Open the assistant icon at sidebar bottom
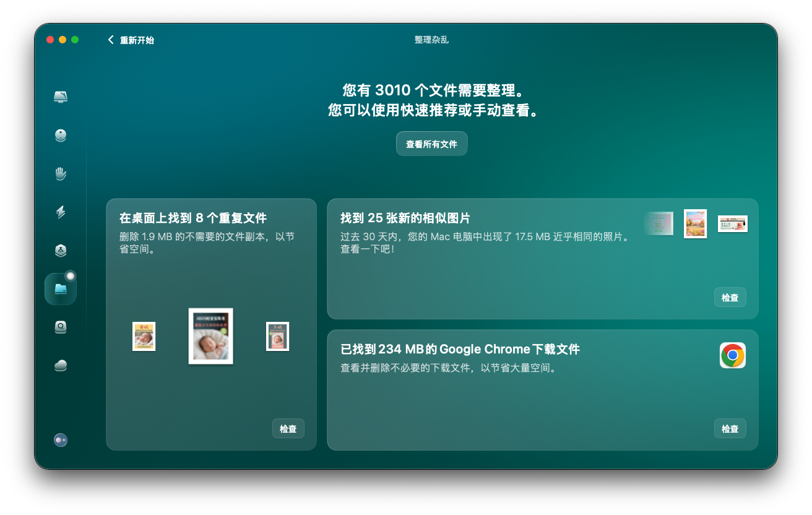The height and width of the screenshot is (515, 812). (61, 440)
